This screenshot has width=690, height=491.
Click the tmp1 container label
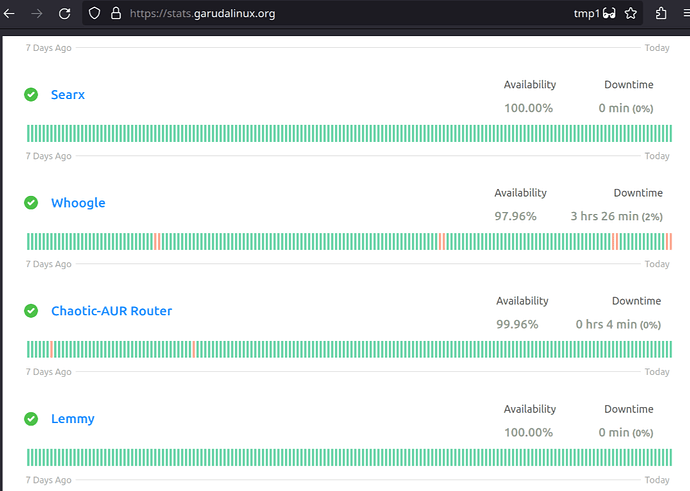click(x=587, y=14)
